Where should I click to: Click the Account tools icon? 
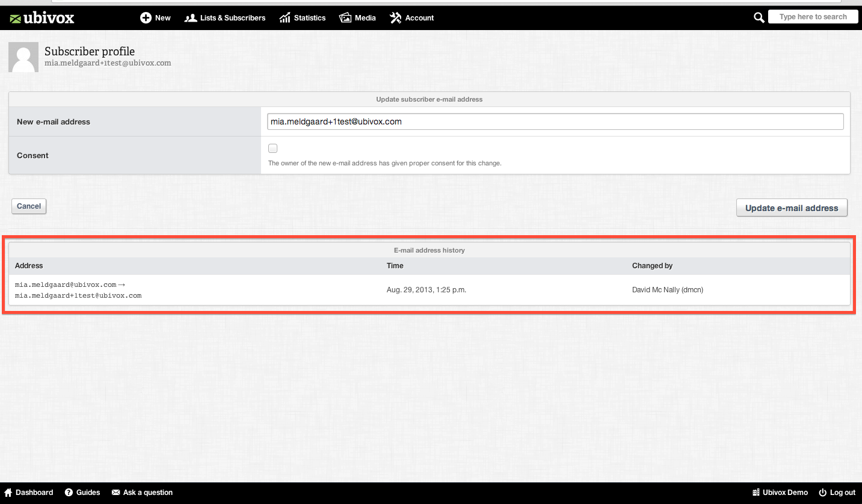[395, 18]
